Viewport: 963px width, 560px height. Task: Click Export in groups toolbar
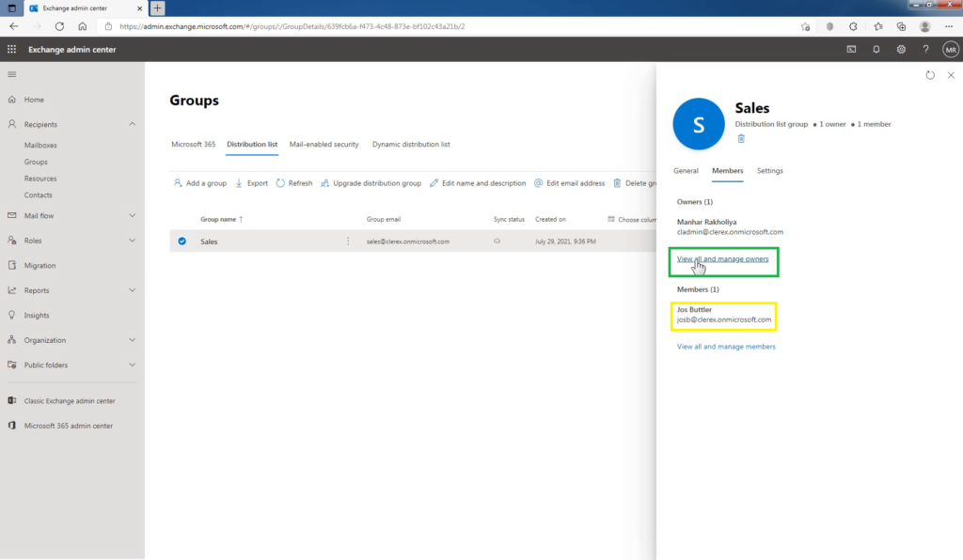pyautogui.click(x=252, y=183)
